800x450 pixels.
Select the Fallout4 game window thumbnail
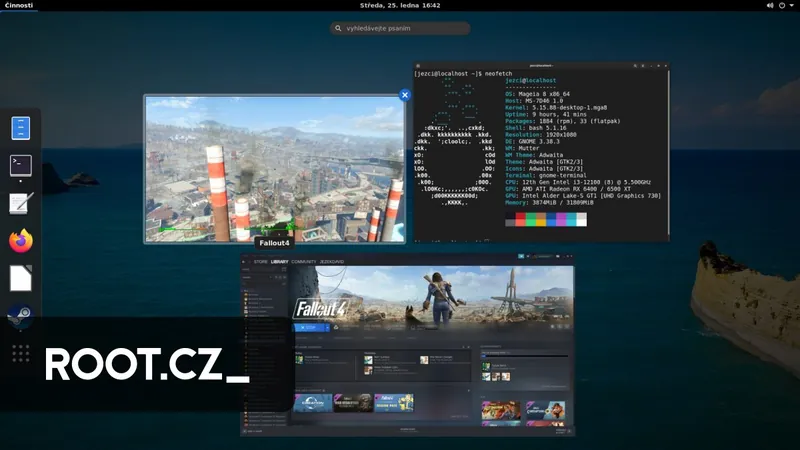274,169
